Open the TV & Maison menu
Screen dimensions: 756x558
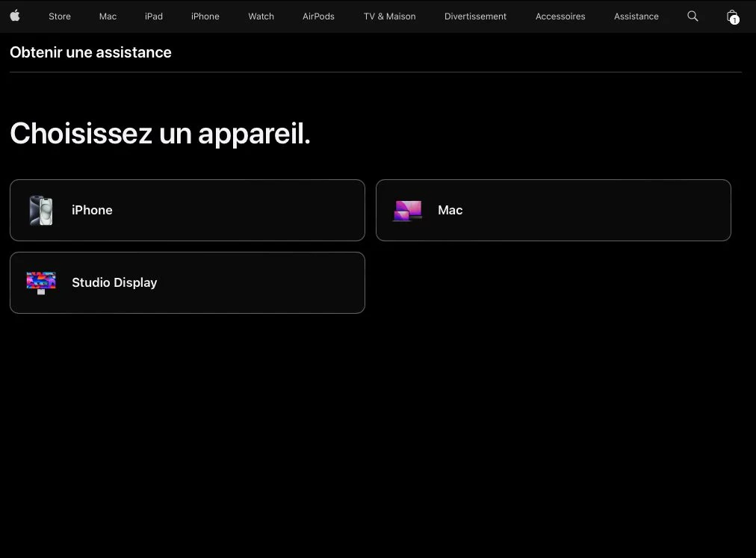pyautogui.click(x=389, y=16)
